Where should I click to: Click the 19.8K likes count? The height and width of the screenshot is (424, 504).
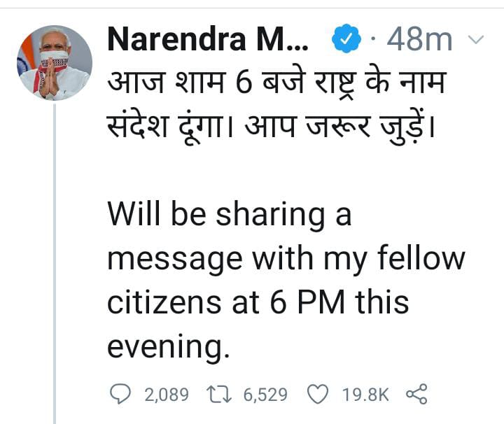coord(365,395)
